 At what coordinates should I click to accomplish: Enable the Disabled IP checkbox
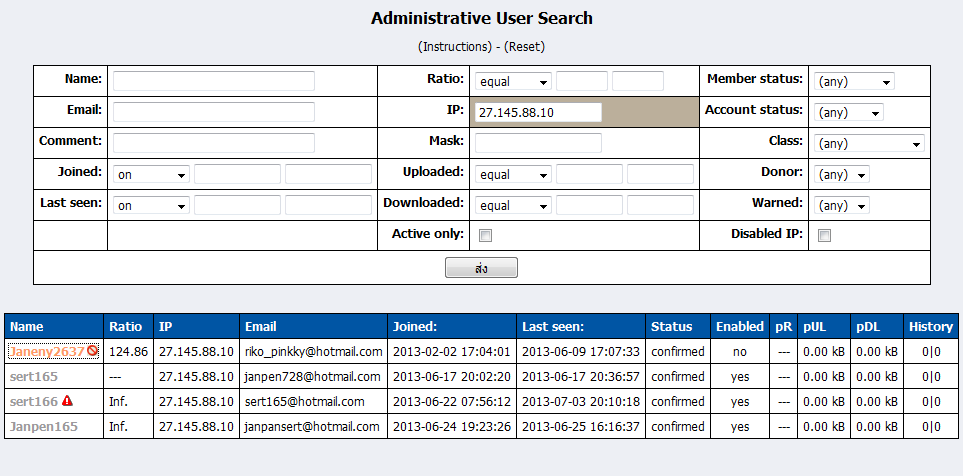(x=824, y=235)
